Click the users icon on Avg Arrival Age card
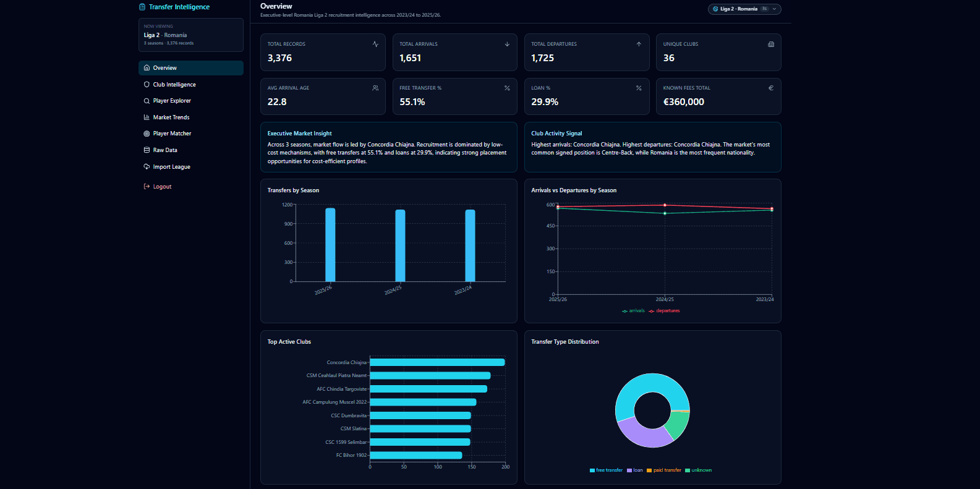980x489 pixels. point(375,88)
